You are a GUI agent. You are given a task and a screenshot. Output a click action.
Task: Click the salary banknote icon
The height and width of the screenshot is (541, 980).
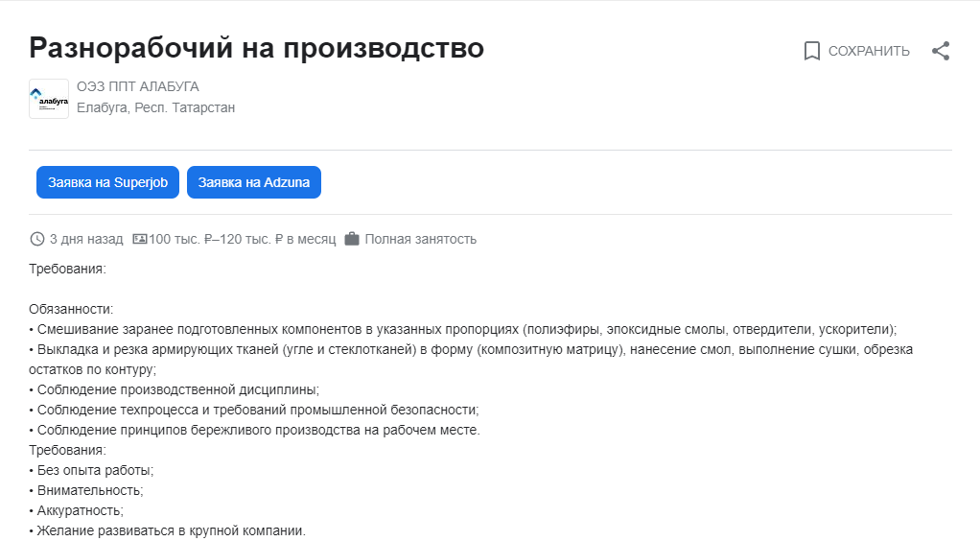(140, 239)
